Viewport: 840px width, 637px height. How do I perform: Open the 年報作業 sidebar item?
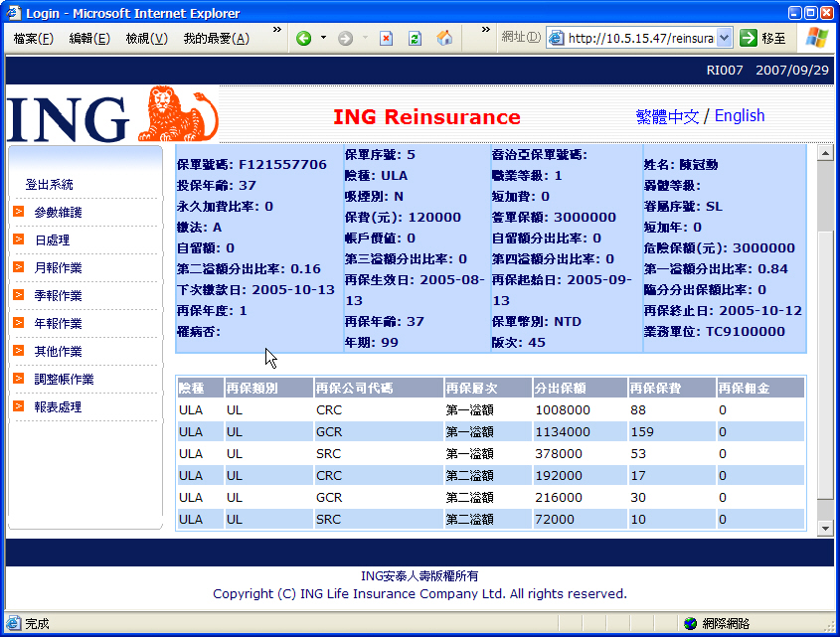[x=58, y=324]
